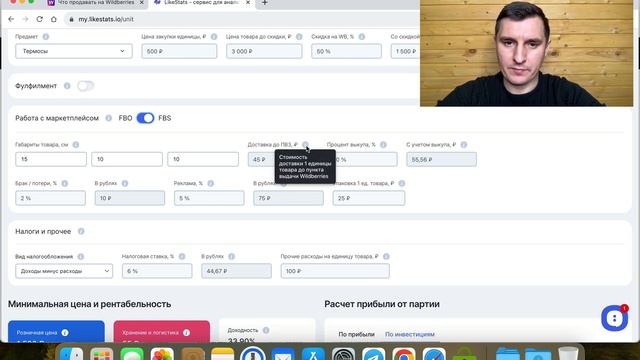Open App Store from the dock
The height and width of the screenshot is (360, 640).
click(313, 354)
